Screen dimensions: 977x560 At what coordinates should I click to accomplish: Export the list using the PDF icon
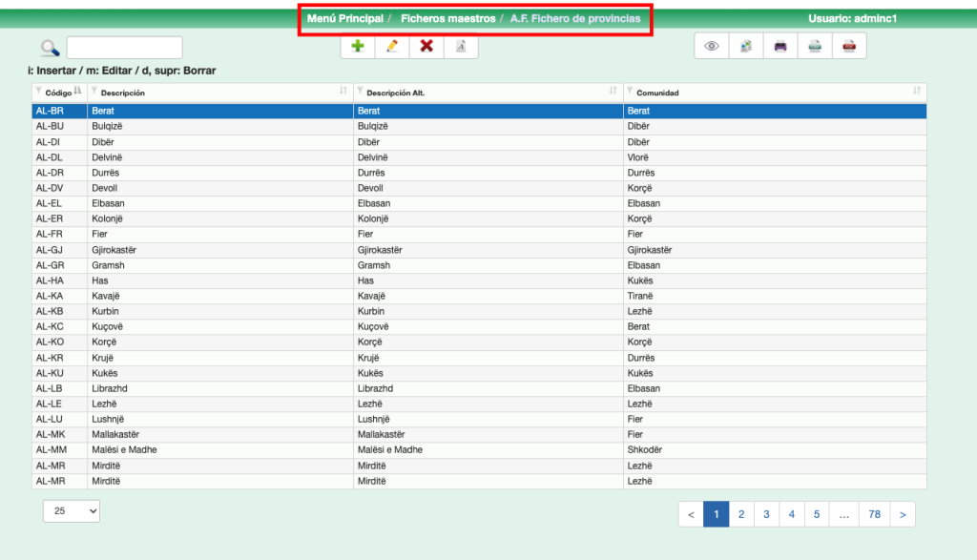(x=849, y=46)
